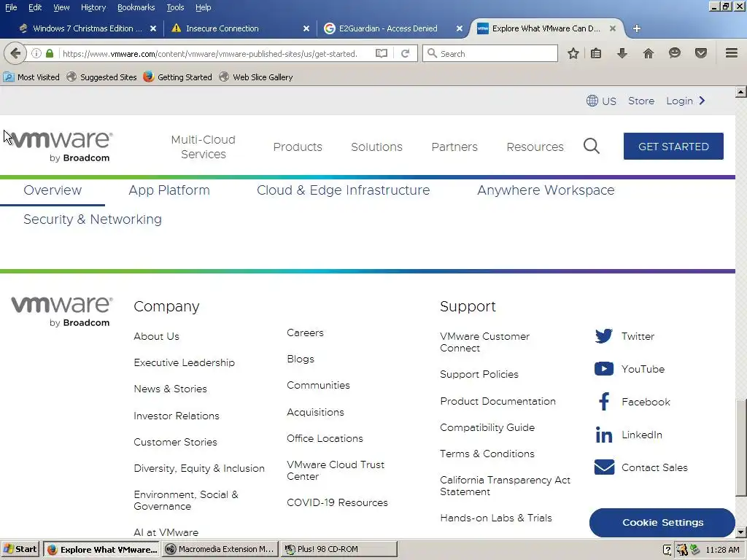Open the chat smiley toolbar icon
Image resolution: width=747 pixels, height=560 pixels.
click(675, 53)
